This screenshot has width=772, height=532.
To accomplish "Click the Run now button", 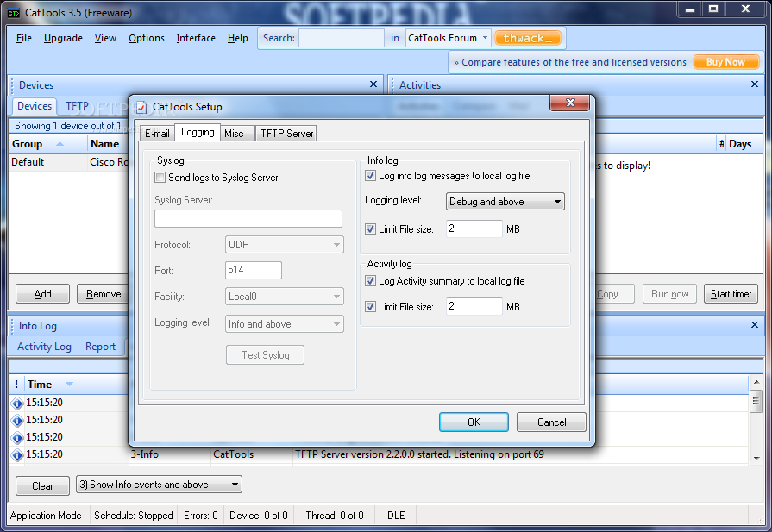I will (x=669, y=294).
